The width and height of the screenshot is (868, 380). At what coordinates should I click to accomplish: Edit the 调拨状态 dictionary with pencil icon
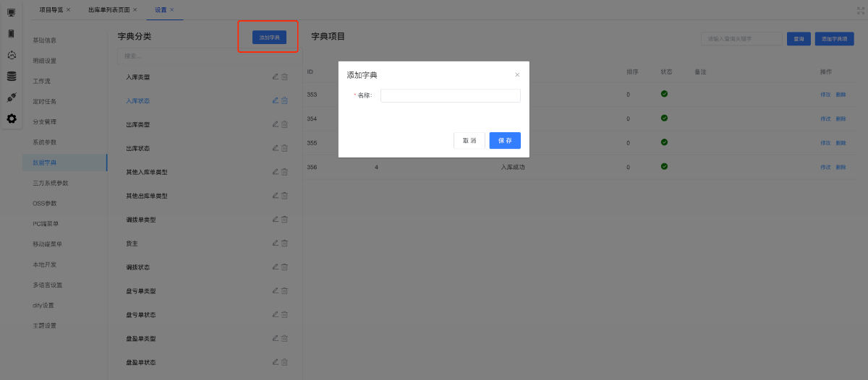click(275, 267)
